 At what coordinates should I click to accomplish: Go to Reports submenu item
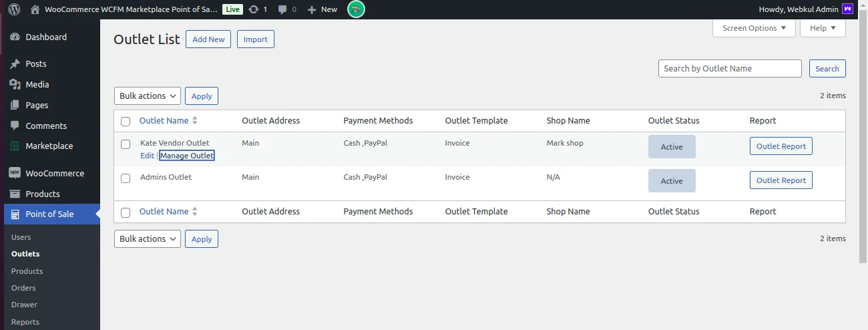click(25, 322)
